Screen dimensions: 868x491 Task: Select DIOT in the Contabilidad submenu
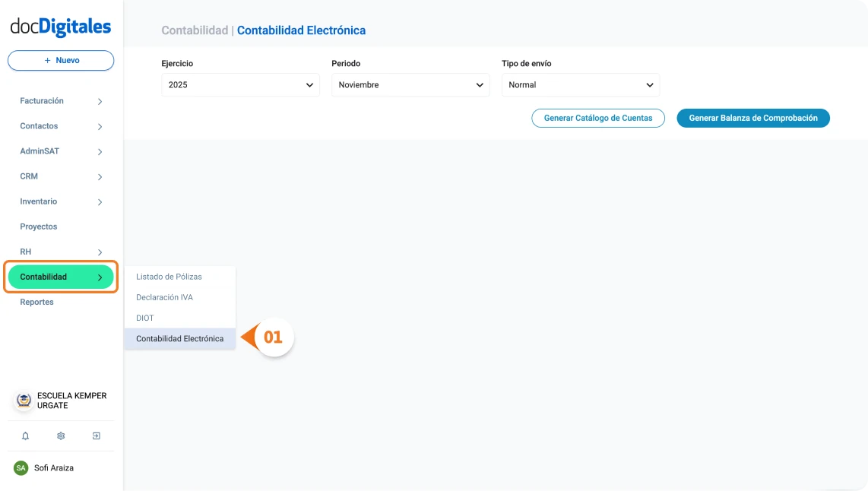tap(144, 318)
